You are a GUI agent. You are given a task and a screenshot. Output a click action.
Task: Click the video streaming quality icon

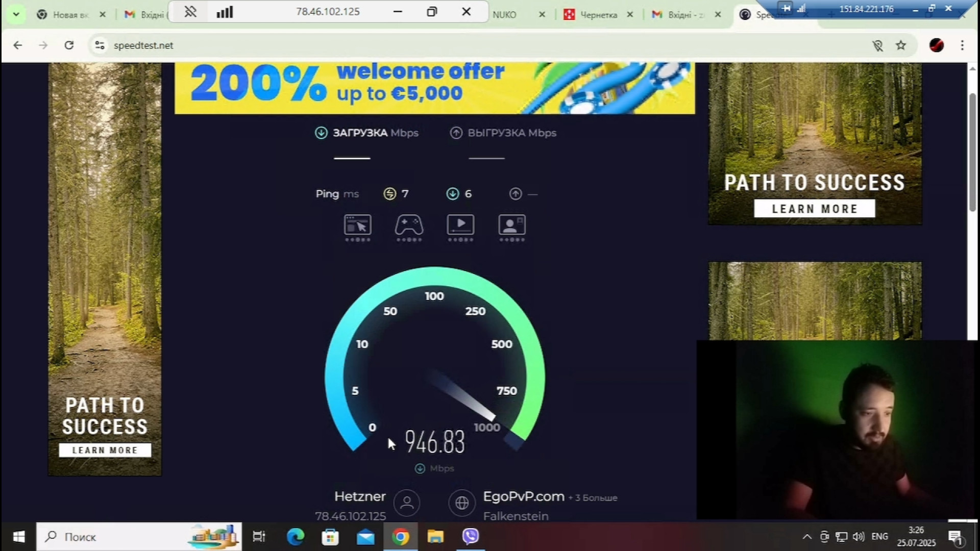click(x=460, y=225)
